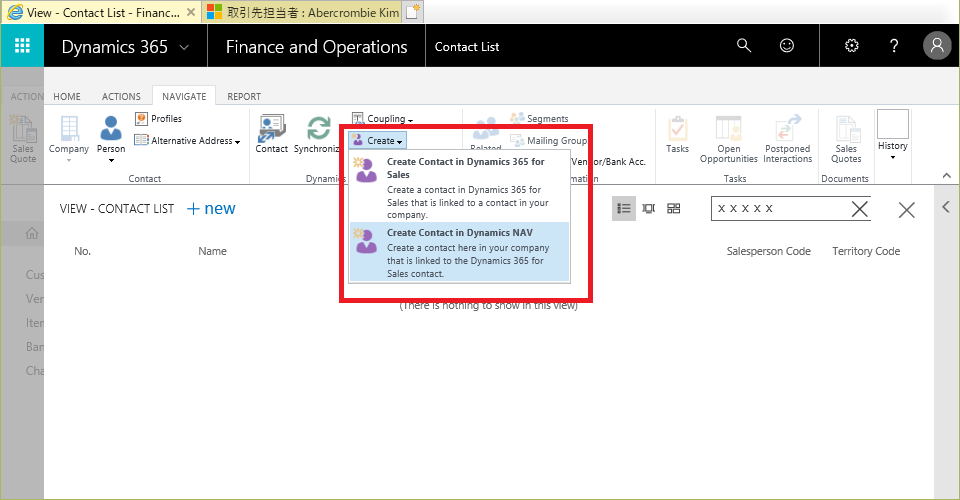Open the help question mark icon

click(x=894, y=45)
